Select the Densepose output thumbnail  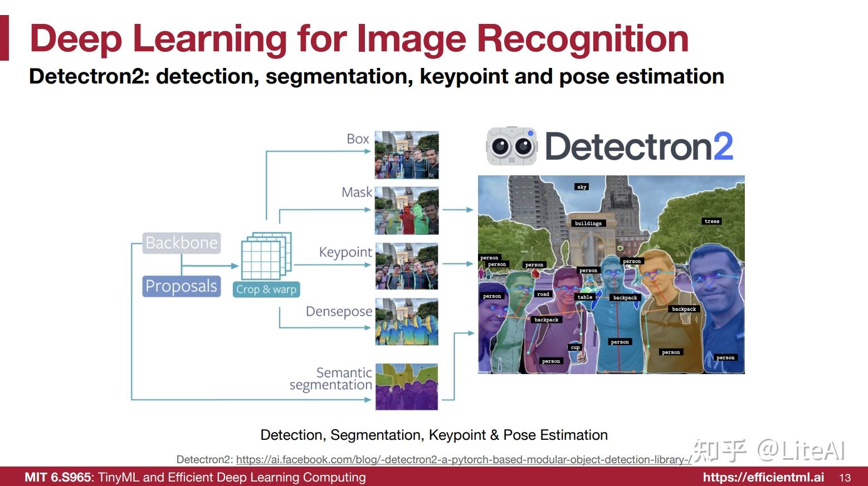[x=407, y=322]
